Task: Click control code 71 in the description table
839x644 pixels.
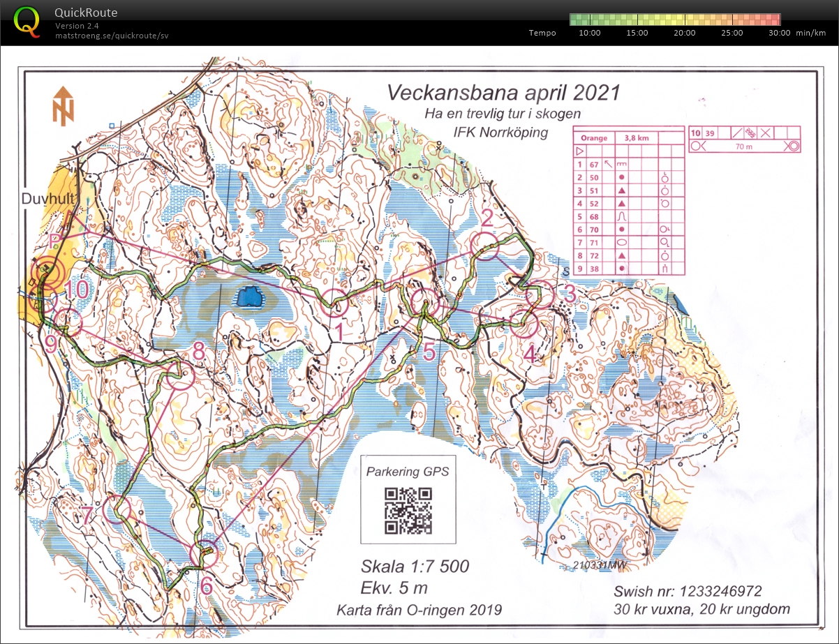Action: click(595, 242)
